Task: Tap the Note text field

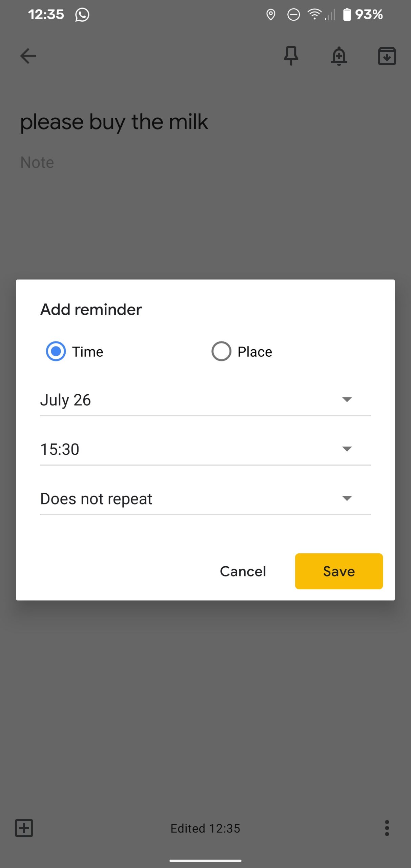Action: (x=37, y=162)
